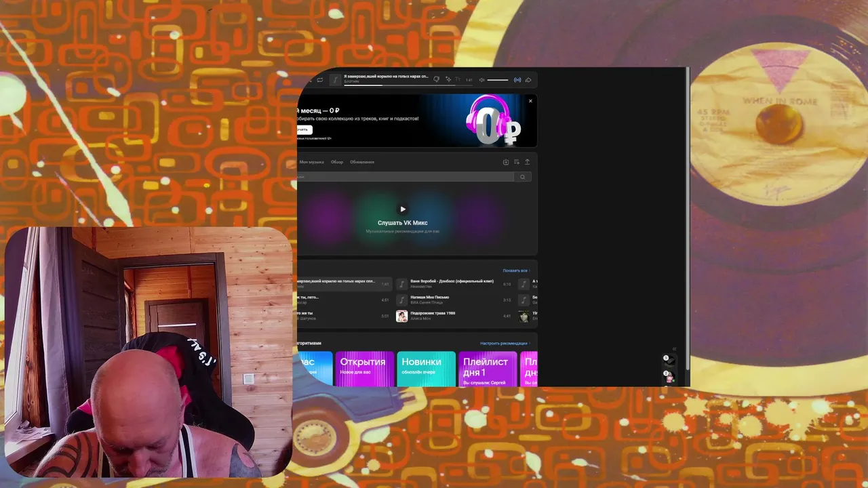Open the Новинки playlist card
The image size is (868, 488).
point(427,369)
